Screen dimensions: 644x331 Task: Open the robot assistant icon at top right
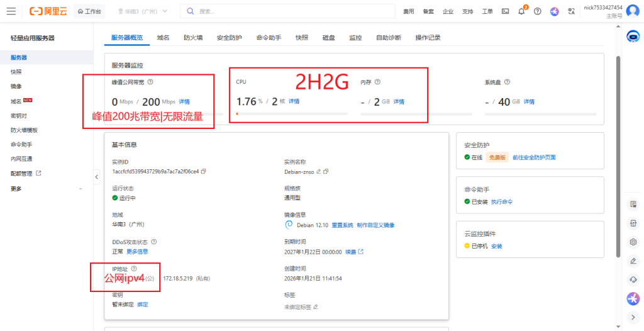tap(633, 36)
